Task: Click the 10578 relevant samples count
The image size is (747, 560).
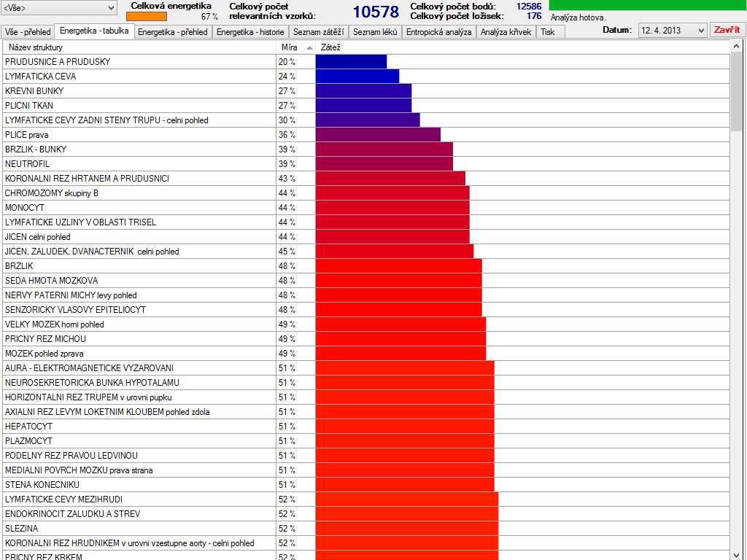Action: click(376, 12)
